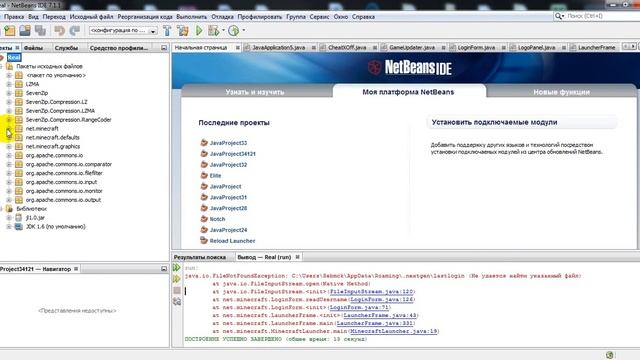This screenshot has width=640, height=360.
Task: Switch to the Службы panel tab
Action: (66, 48)
